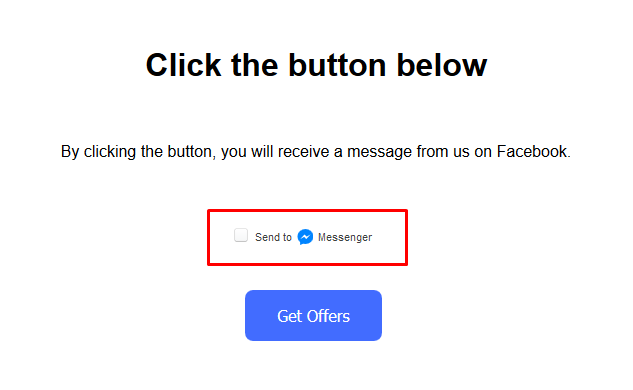The image size is (633, 390).
Task: Click the word 'the' in the bold heading
Action: pos(254,65)
